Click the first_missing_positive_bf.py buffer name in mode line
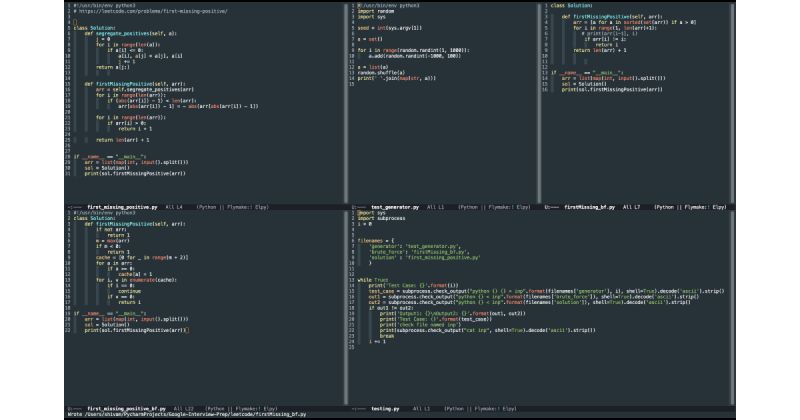 [x=127, y=409]
